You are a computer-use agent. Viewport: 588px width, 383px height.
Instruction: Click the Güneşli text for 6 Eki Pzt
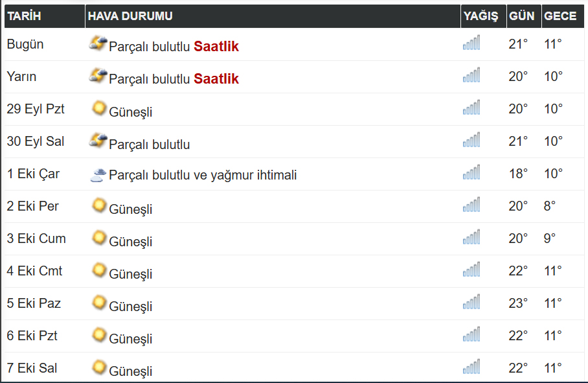(131, 338)
